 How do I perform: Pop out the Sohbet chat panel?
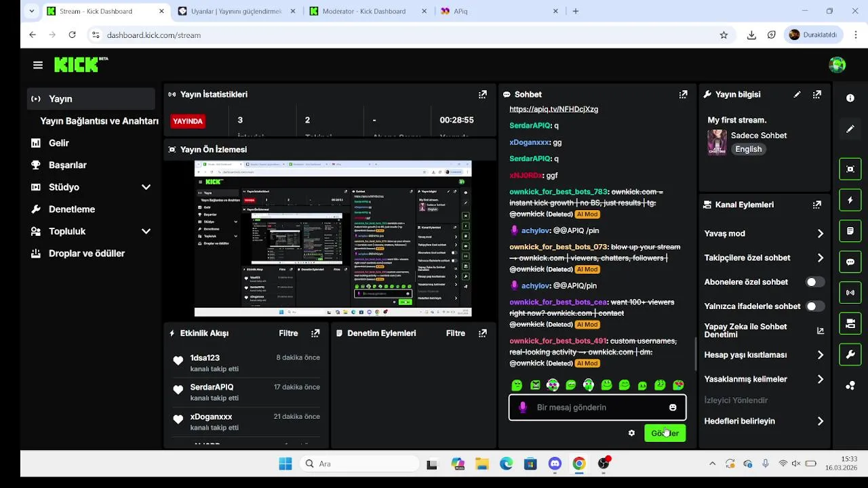[683, 94]
